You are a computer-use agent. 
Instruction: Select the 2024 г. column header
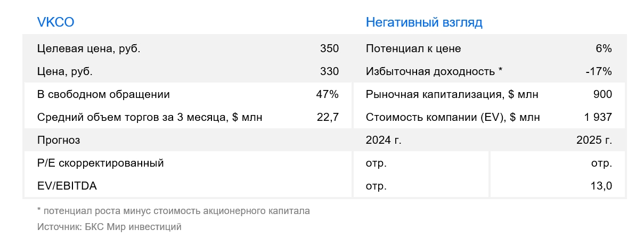[x=384, y=141]
